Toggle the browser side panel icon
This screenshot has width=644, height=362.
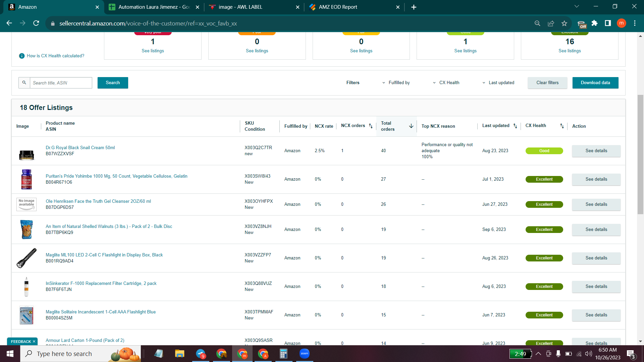point(608,23)
